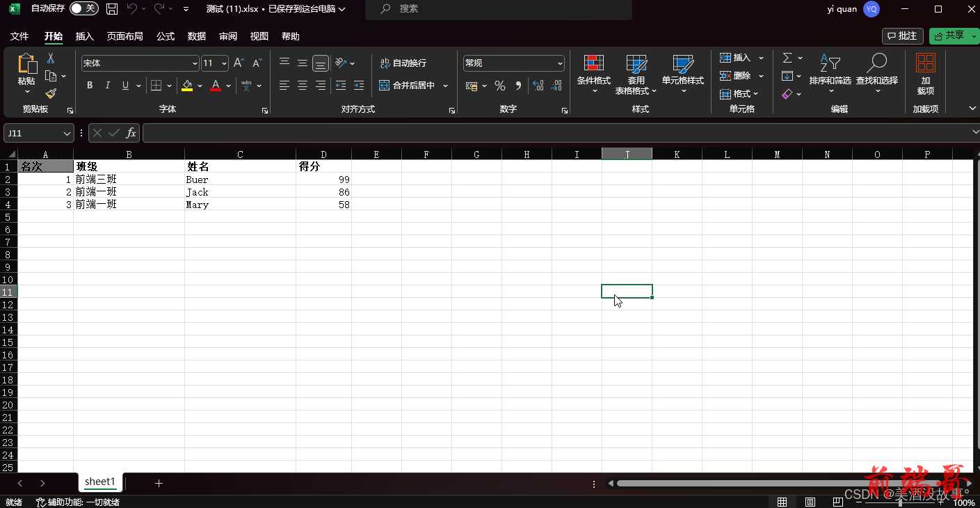Switch to Normal view in status bar
Screen dimensions: 980x508
(782, 502)
